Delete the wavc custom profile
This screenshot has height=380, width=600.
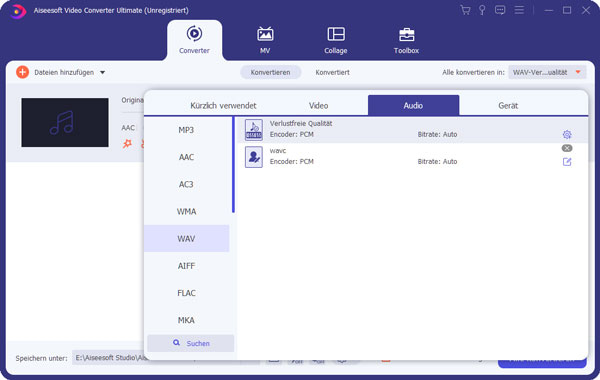click(x=567, y=148)
